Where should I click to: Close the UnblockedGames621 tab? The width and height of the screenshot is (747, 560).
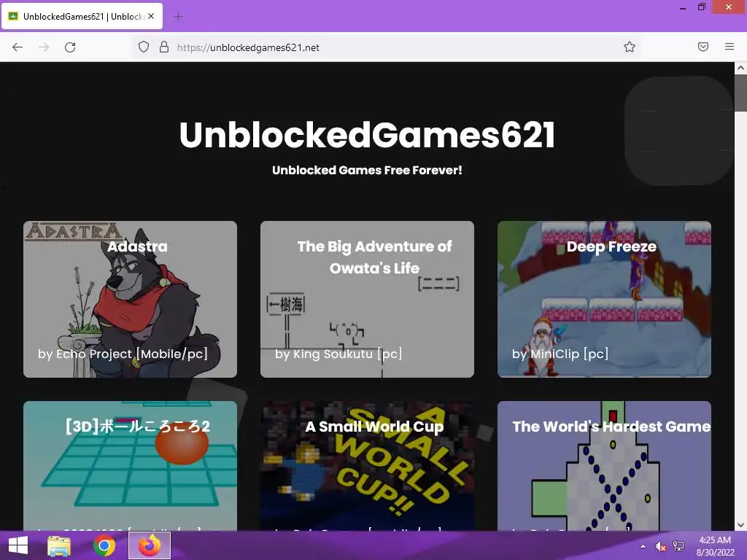[x=151, y=16]
